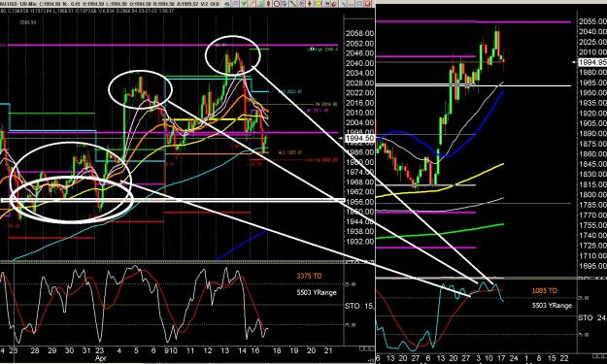Click the red down-arrow toolbar icon

click(x=310, y=4)
